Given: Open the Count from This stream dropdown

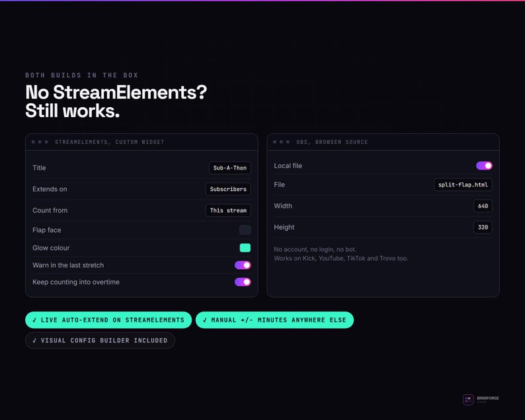Looking at the screenshot, I should [228, 210].
